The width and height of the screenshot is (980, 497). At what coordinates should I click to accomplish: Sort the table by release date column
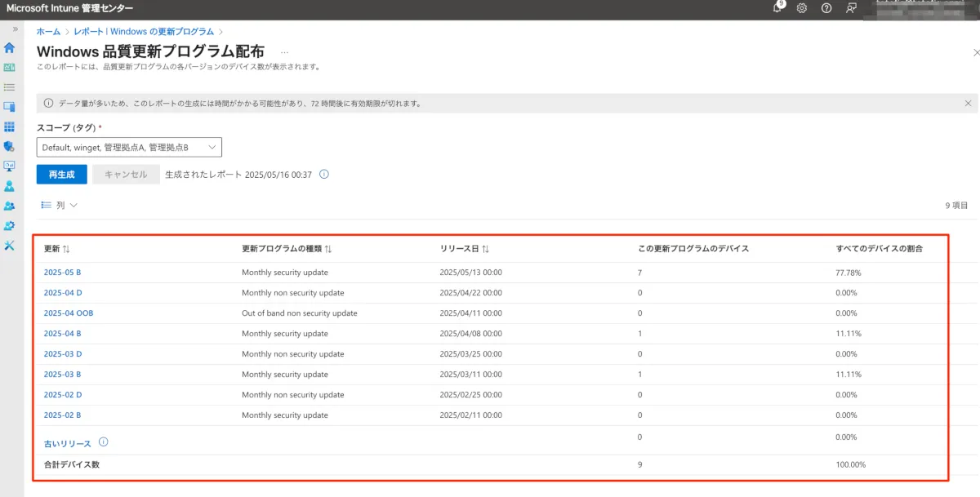point(465,248)
